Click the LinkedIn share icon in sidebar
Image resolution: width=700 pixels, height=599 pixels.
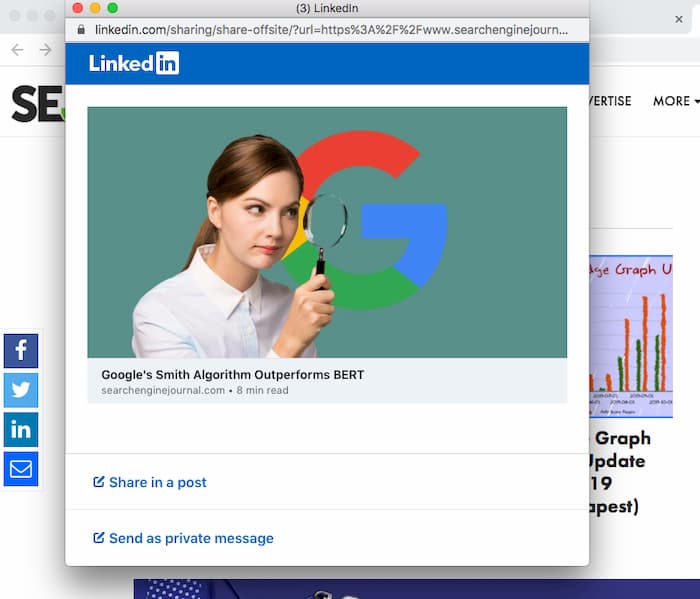(21, 429)
